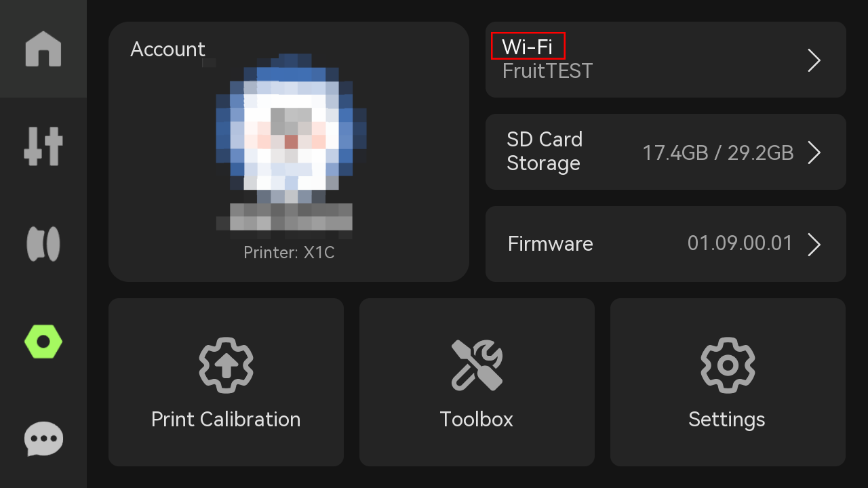Select the green hexagon nut settings icon
Screen dimensions: 868x488
(x=43, y=342)
